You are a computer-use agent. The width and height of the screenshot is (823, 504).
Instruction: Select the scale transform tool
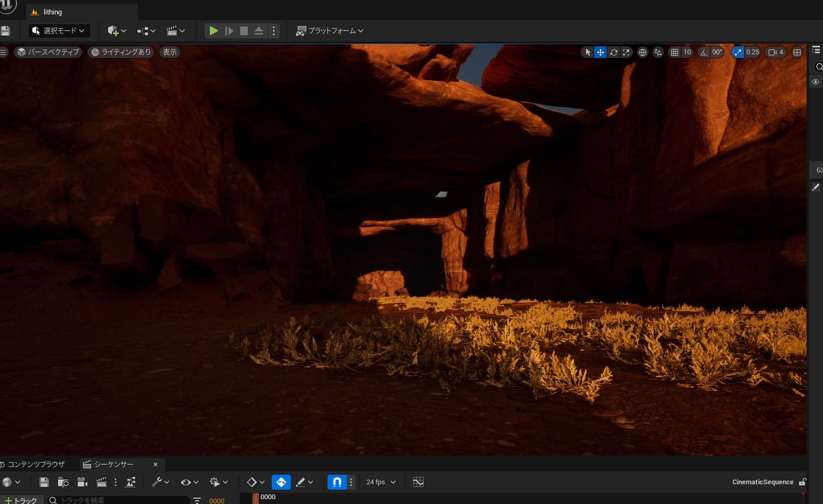point(626,52)
